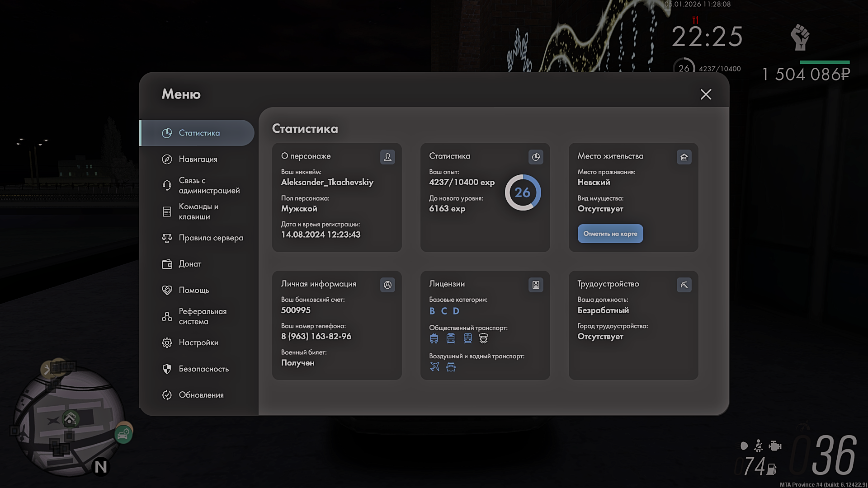Click the pie chart icon in Статистика card
Screen dimensions: 868x488
(536, 157)
